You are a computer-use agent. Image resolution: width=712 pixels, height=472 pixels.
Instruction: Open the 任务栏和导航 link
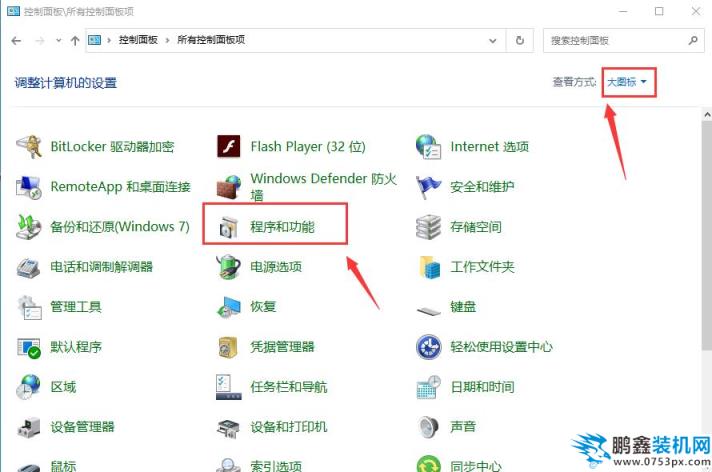(x=288, y=387)
